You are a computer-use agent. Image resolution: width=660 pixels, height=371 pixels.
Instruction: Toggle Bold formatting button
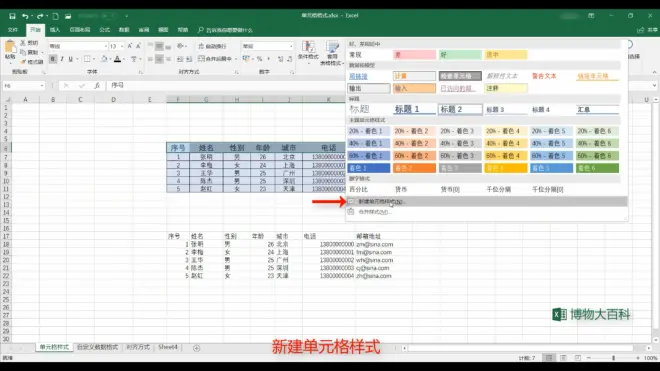(x=53, y=59)
